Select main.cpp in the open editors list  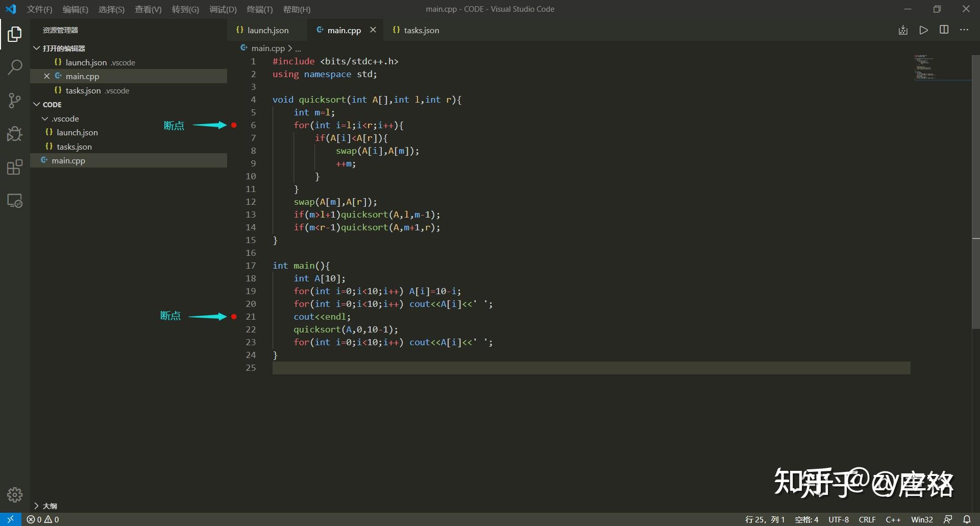coord(129,76)
